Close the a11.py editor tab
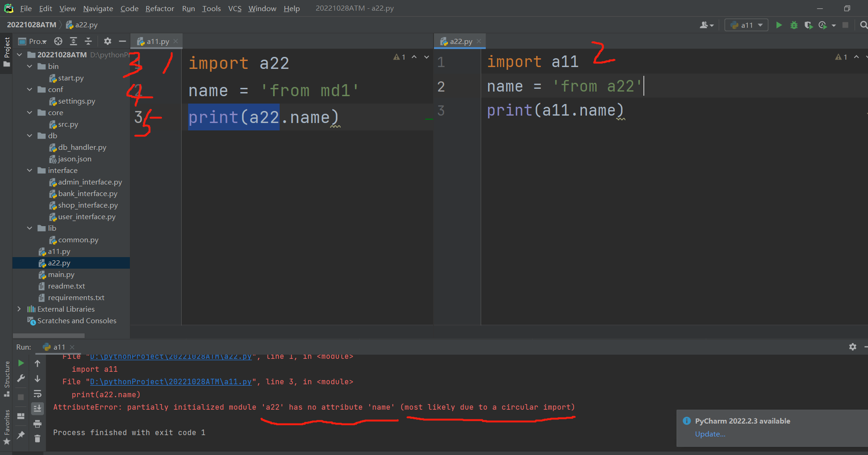868x455 pixels. (x=176, y=41)
